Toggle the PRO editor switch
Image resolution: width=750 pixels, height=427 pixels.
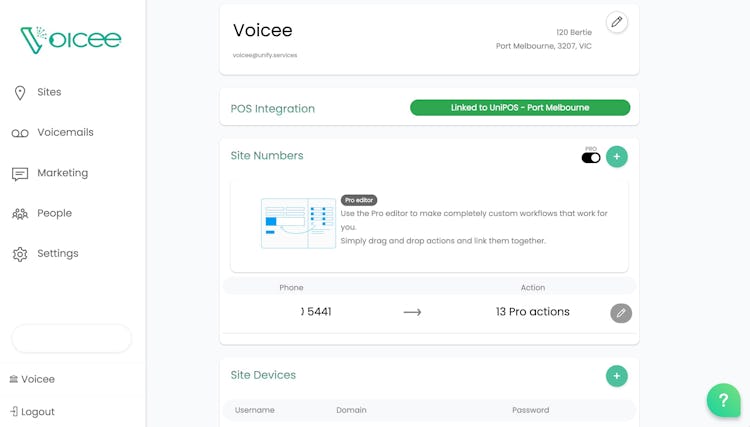point(591,158)
